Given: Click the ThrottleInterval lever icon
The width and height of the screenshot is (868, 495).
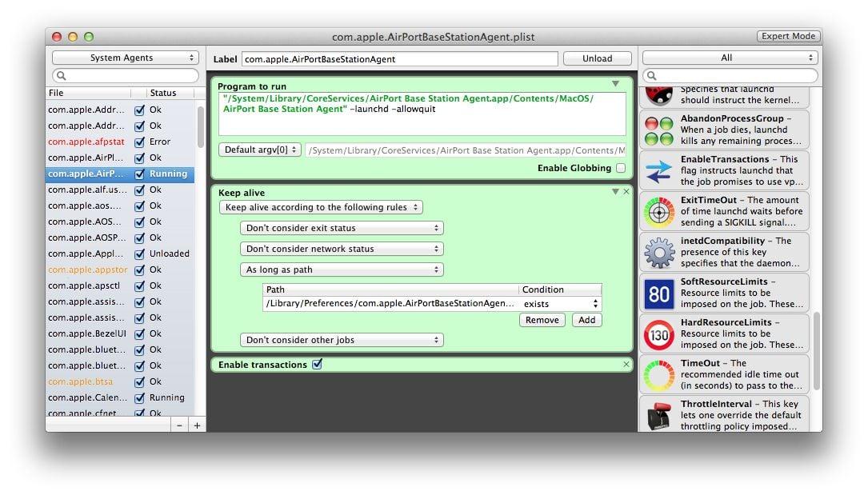Looking at the screenshot, I should 658,416.
